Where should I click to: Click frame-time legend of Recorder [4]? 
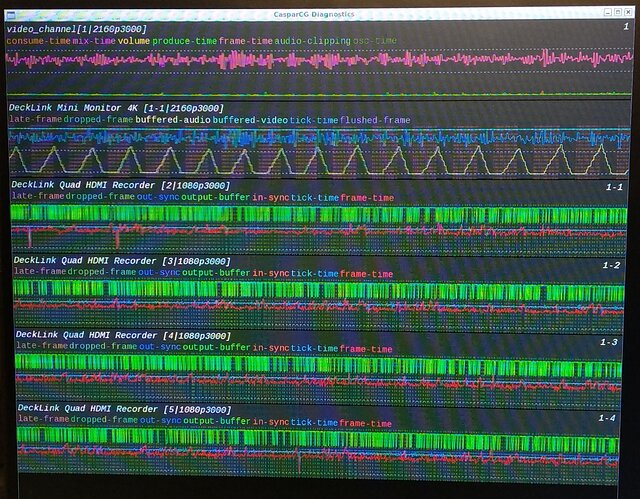(366, 349)
